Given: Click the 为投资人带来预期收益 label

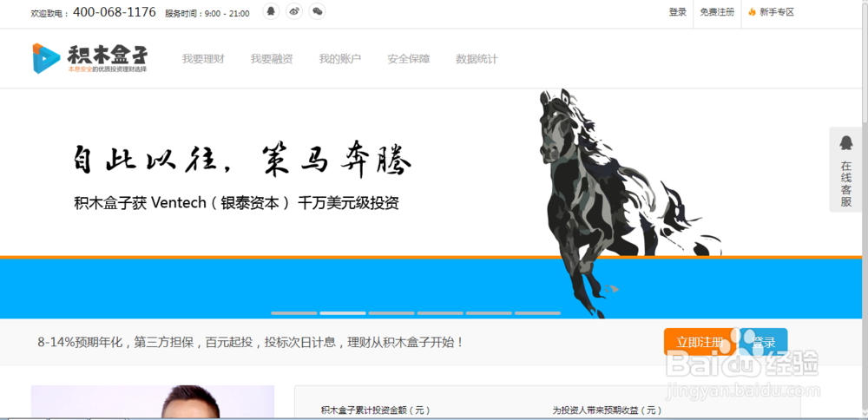Looking at the screenshot, I should (x=608, y=410).
